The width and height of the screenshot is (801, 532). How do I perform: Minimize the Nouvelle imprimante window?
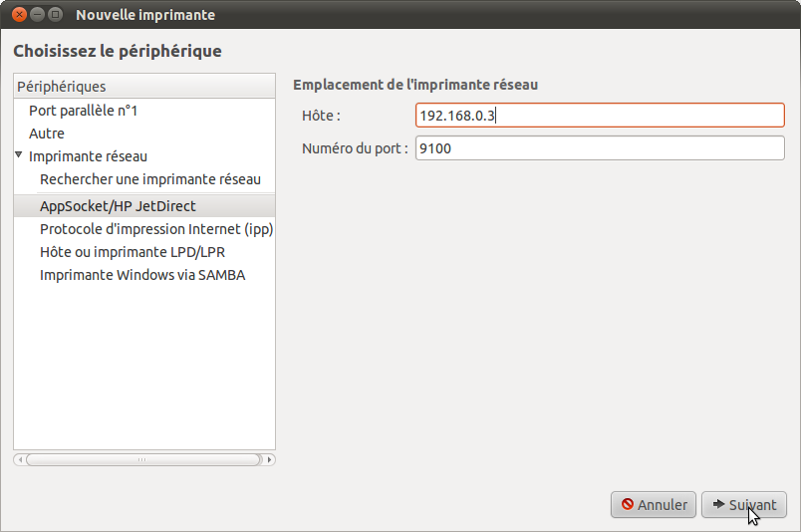click(37, 14)
